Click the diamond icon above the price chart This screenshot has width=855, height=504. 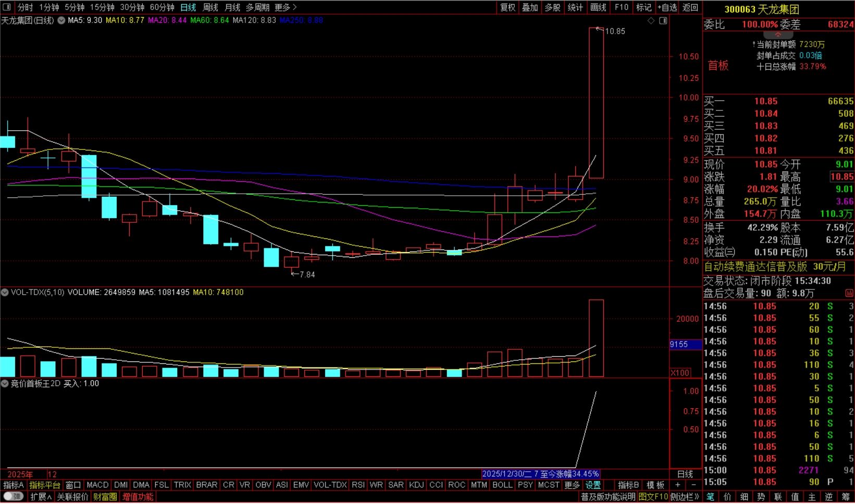651,21
